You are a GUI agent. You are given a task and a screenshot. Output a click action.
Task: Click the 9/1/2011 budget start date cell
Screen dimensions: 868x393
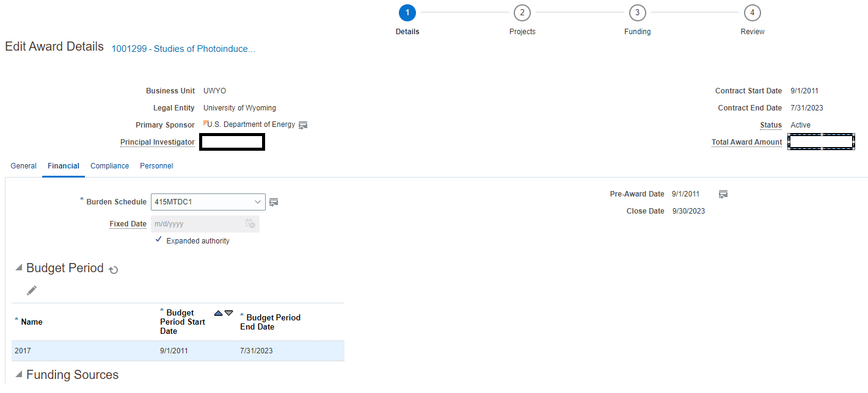174,351
